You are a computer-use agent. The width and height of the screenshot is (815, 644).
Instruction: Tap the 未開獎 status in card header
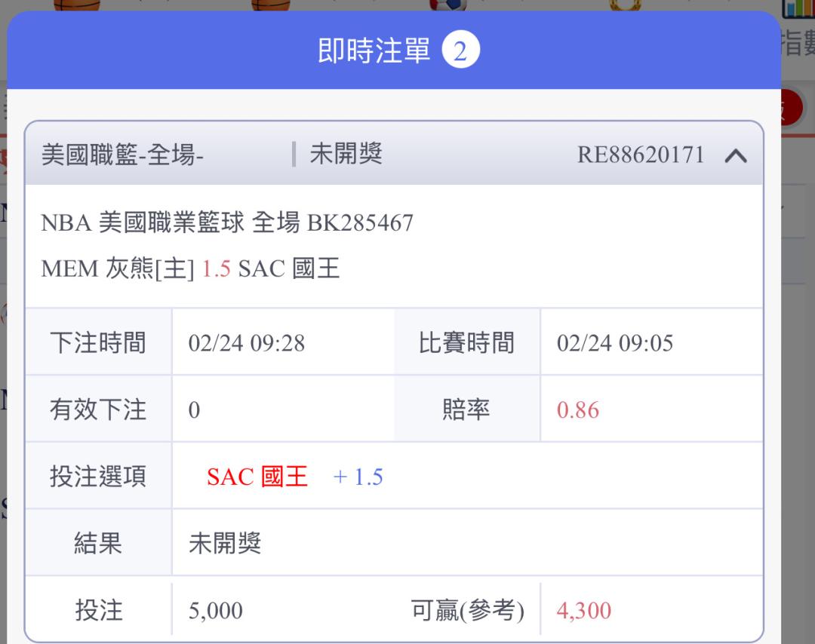click(x=346, y=154)
